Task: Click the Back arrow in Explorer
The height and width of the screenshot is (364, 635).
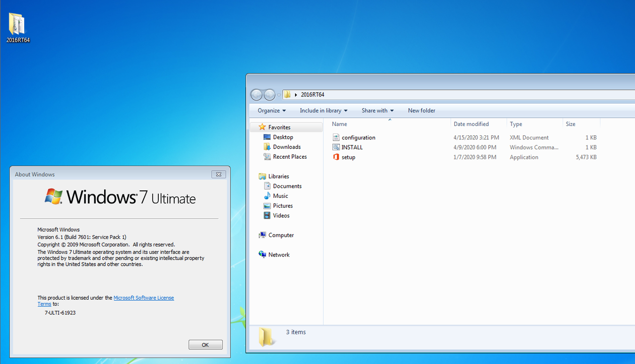Action: pos(256,95)
